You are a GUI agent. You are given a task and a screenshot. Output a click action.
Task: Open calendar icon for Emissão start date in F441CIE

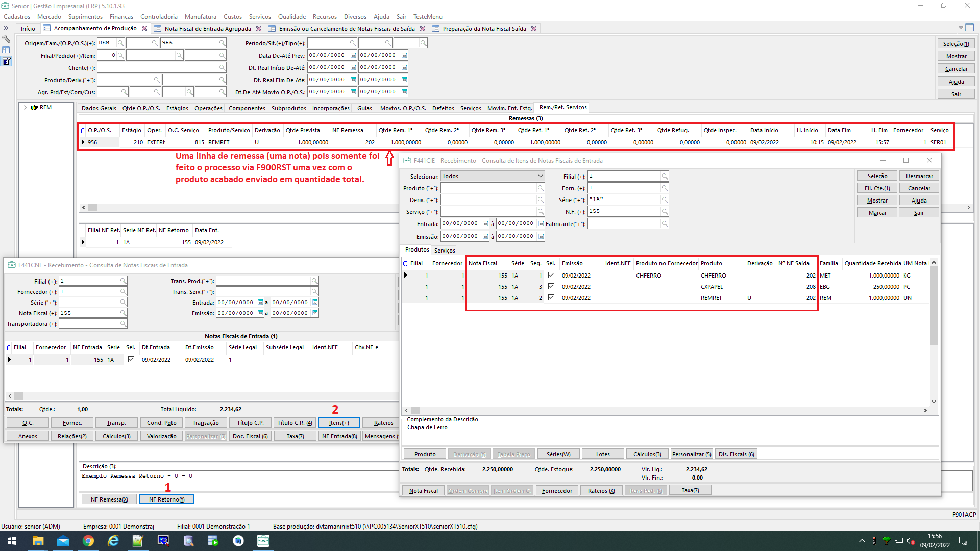(485, 236)
